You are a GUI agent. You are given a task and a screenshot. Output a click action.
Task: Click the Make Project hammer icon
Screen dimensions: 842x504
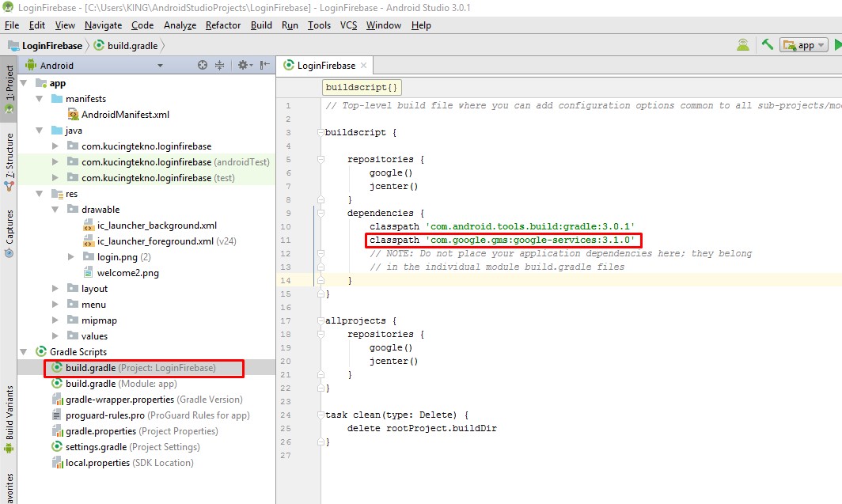(768, 44)
